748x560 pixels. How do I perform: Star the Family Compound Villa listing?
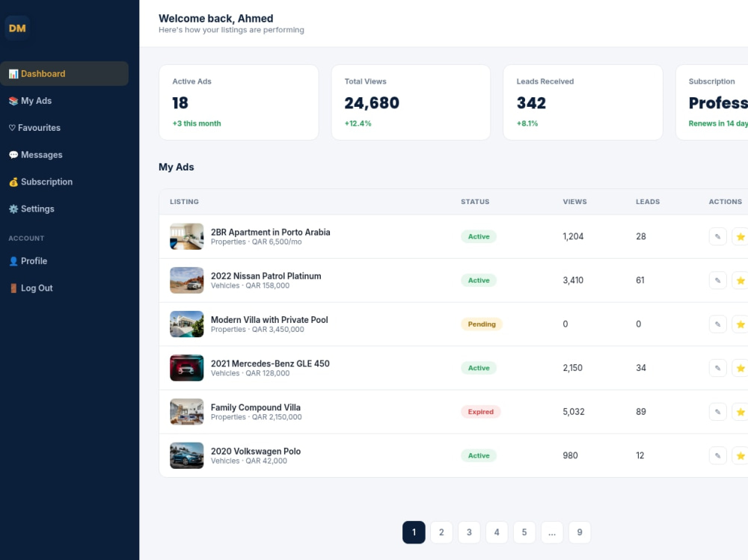coord(741,412)
